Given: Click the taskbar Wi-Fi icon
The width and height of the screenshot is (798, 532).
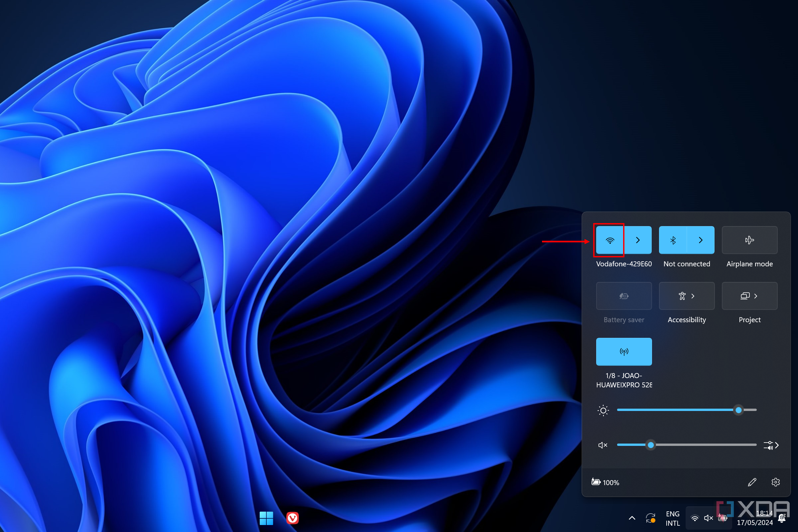Looking at the screenshot, I should pos(695,518).
